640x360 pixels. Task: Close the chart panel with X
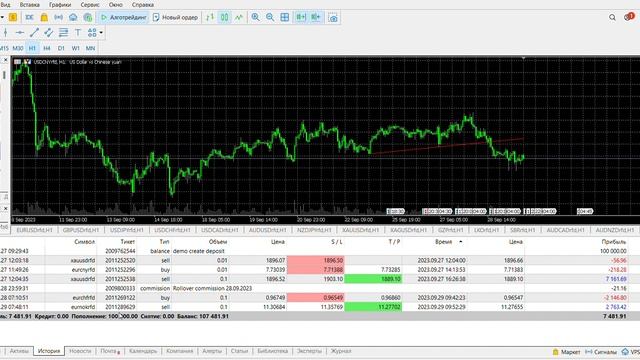pyautogui.click(x=5, y=60)
